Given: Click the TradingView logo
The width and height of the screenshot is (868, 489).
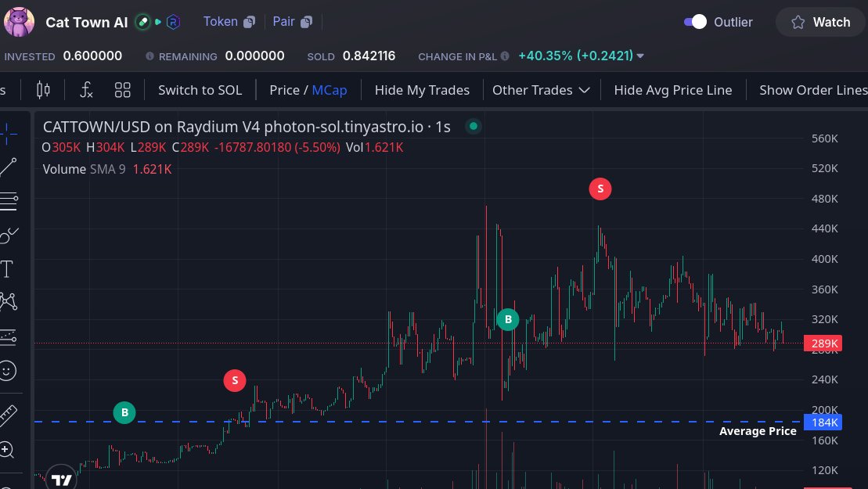Looking at the screenshot, I should (61, 479).
